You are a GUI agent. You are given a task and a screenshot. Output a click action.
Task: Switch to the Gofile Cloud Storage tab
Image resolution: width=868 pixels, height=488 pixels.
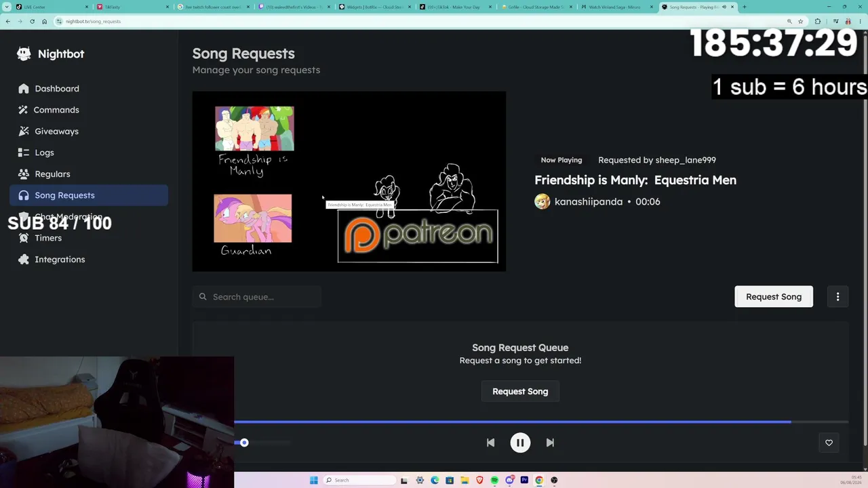536,7
